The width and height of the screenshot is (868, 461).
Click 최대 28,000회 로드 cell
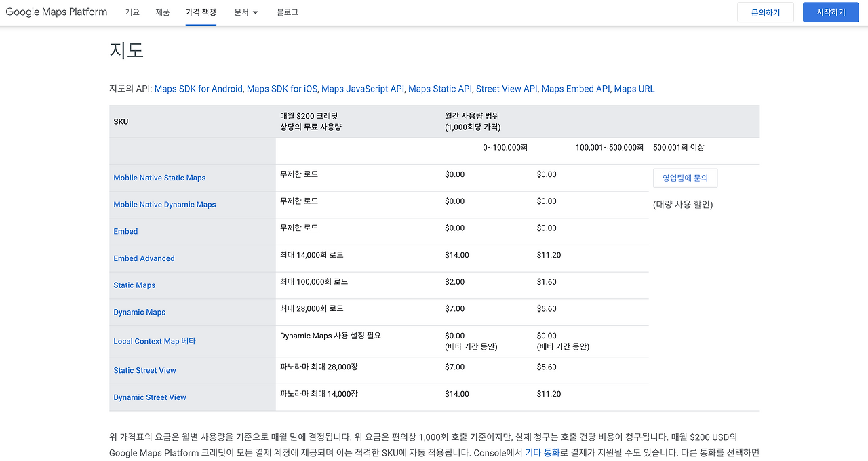point(312,308)
